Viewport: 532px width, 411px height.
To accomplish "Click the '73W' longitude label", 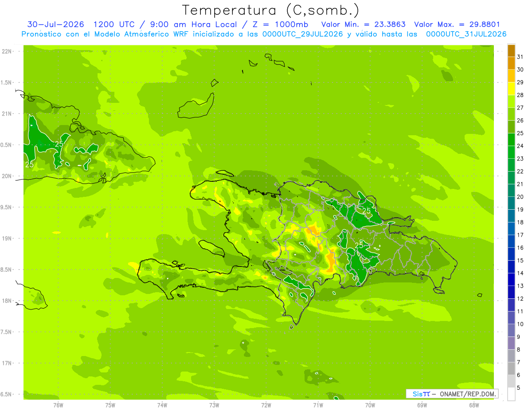I will click(x=214, y=405).
